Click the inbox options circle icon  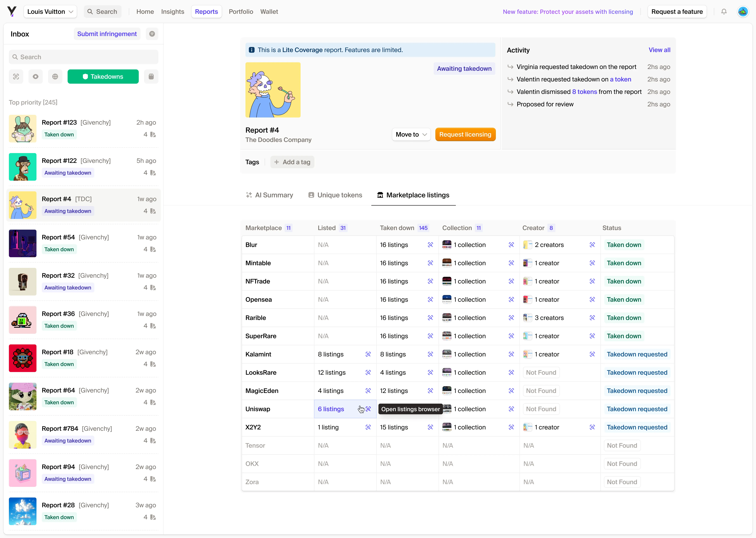pos(152,34)
